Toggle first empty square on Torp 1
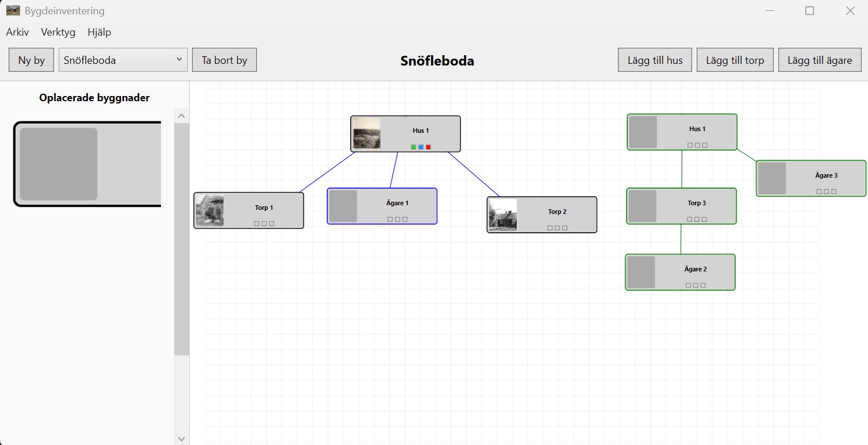This screenshot has width=868, height=445. tap(256, 224)
